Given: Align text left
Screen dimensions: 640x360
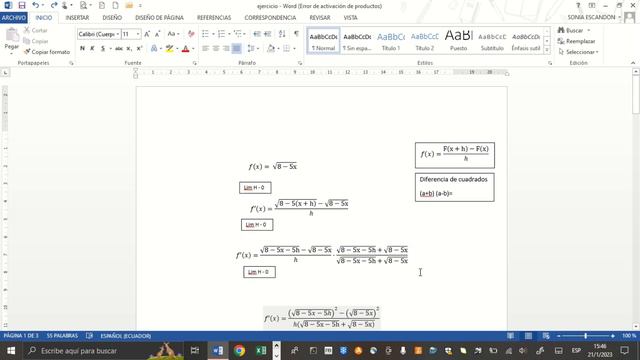Looking at the screenshot, I should [205, 49].
